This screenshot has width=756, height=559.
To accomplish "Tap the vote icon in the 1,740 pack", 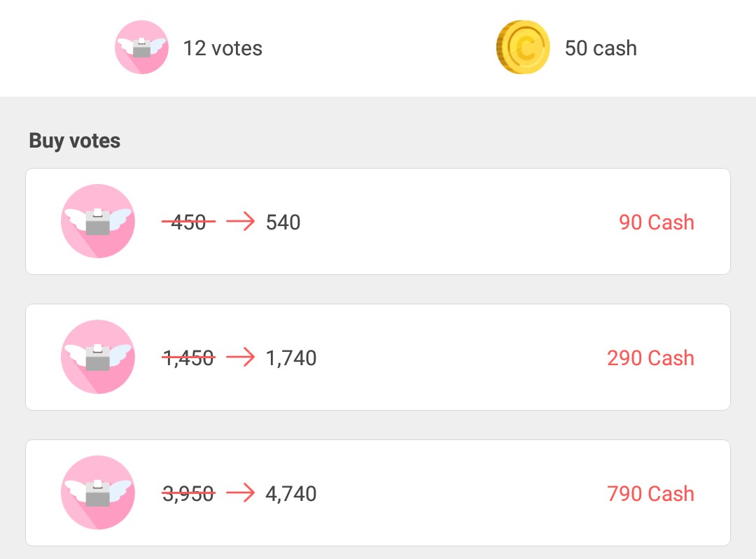I will [97, 357].
